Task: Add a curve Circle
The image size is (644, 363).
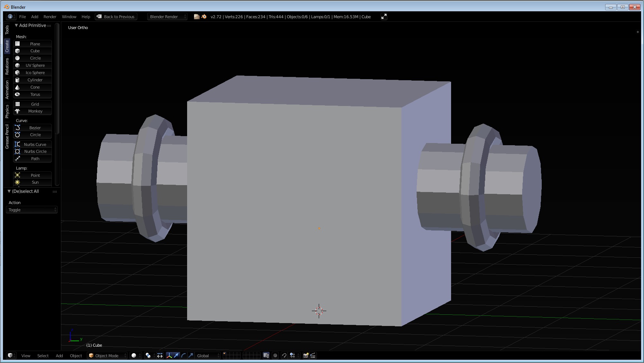Action: coord(33,135)
